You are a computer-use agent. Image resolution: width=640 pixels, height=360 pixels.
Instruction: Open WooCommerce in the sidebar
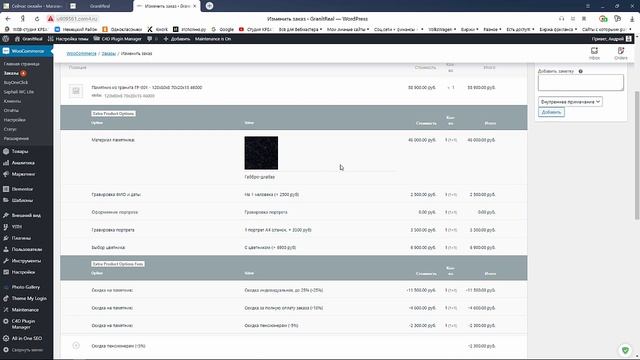point(27,51)
